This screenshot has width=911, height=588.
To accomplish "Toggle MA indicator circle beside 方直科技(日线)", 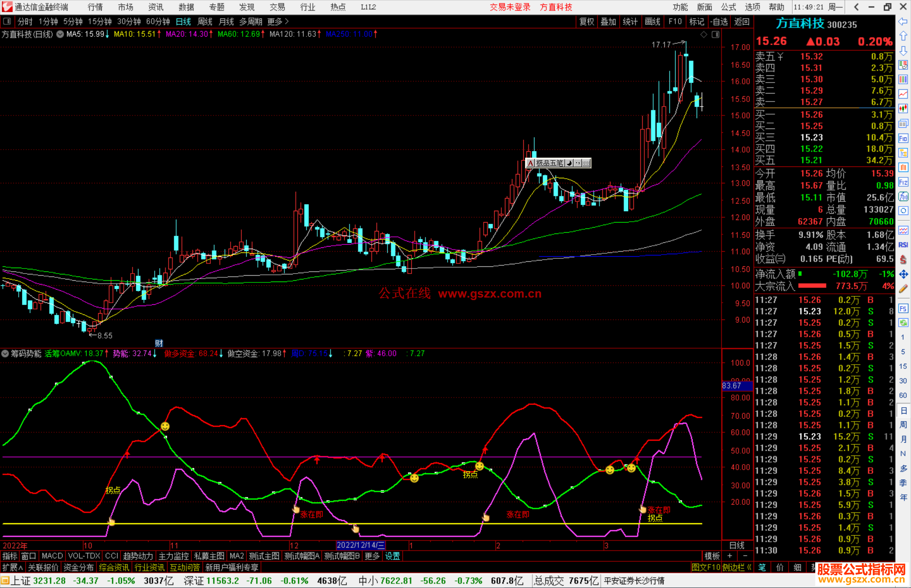I will (x=60, y=34).
